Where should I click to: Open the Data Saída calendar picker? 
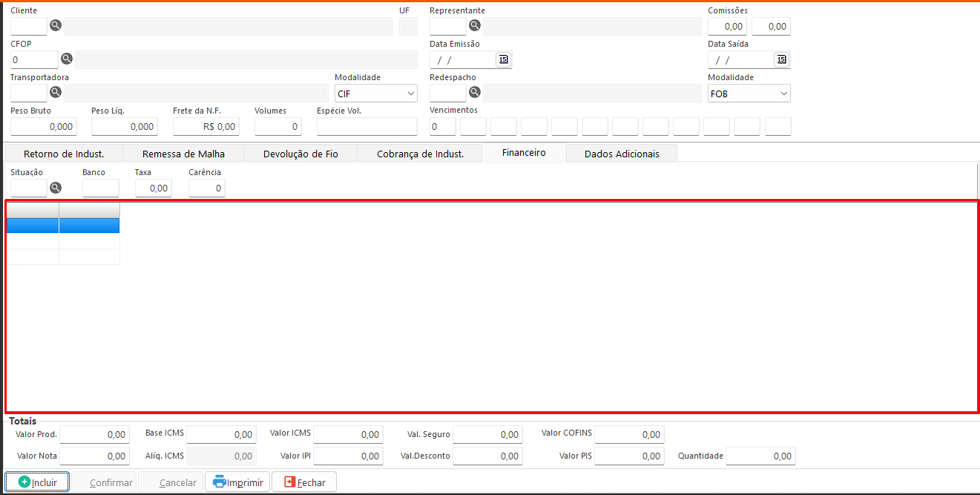coord(781,59)
